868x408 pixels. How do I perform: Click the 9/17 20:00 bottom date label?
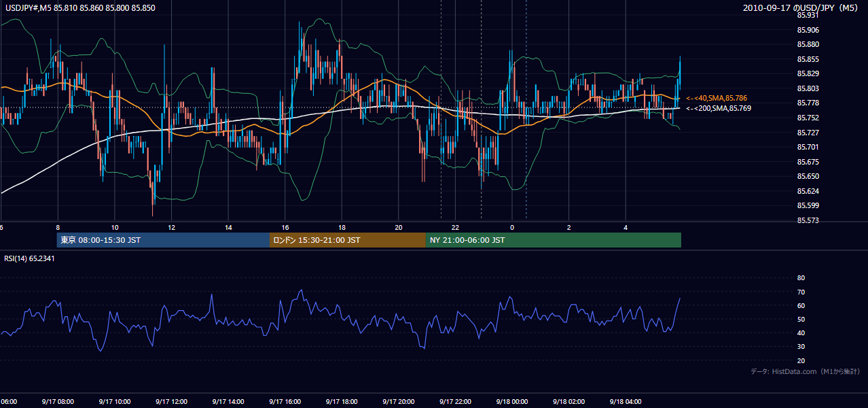(399, 401)
